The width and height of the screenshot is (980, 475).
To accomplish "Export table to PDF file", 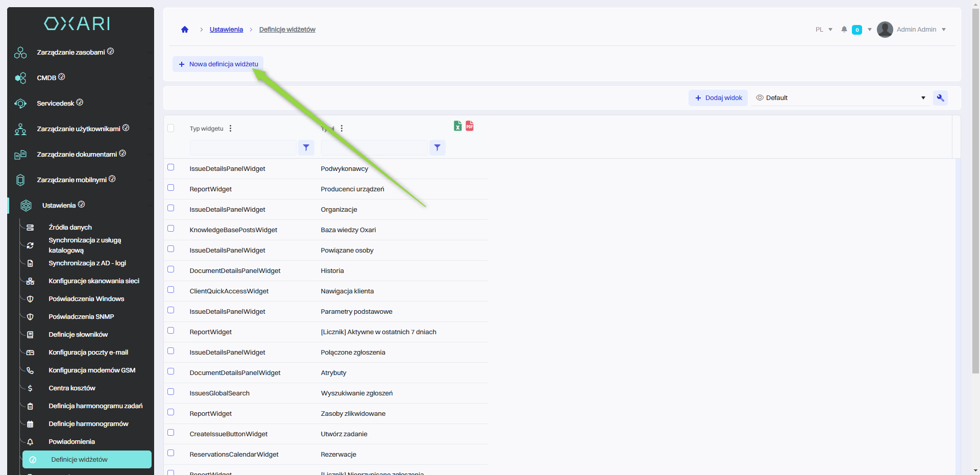I will pyautogui.click(x=470, y=126).
